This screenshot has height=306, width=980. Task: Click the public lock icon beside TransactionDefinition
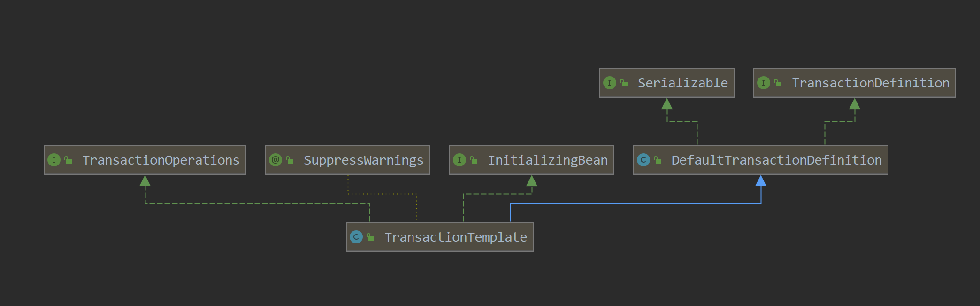tap(778, 83)
